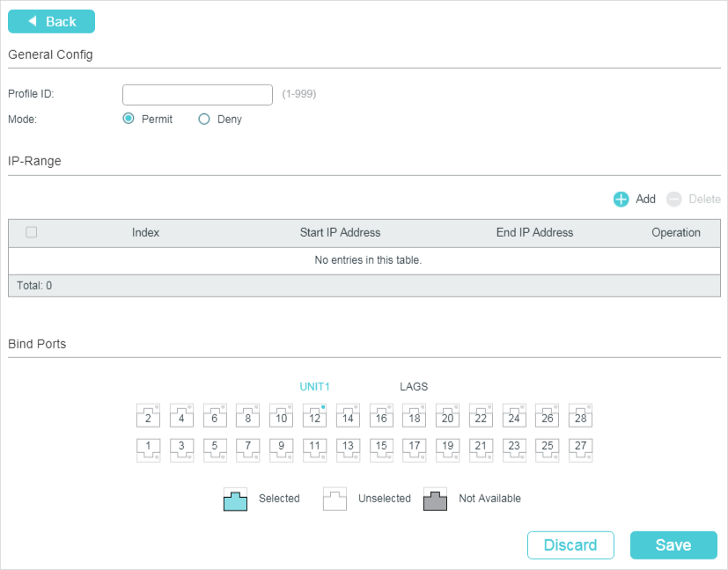
Task: Tick the select-all checkbox in IP-Range table
Action: pyautogui.click(x=32, y=232)
